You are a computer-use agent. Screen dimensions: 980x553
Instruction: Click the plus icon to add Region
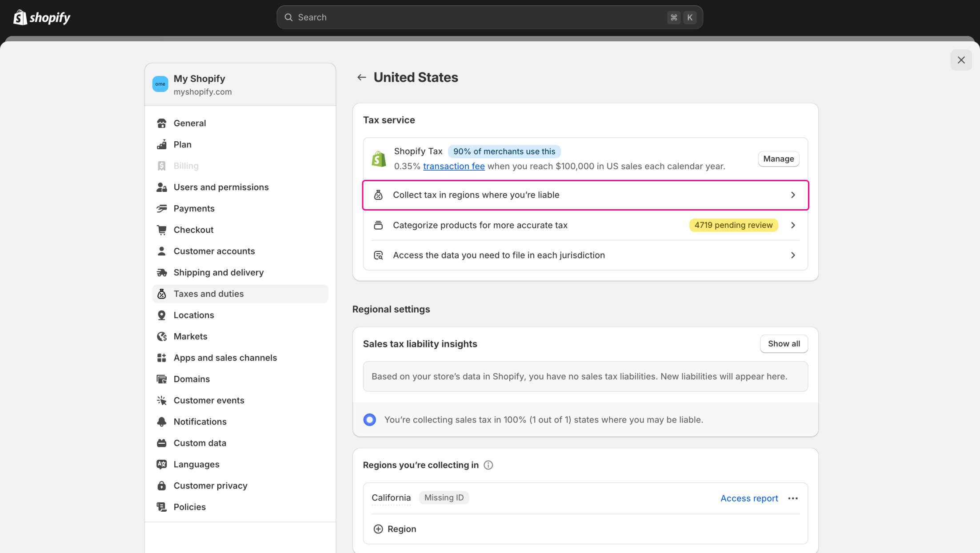click(x=378, y=529)
